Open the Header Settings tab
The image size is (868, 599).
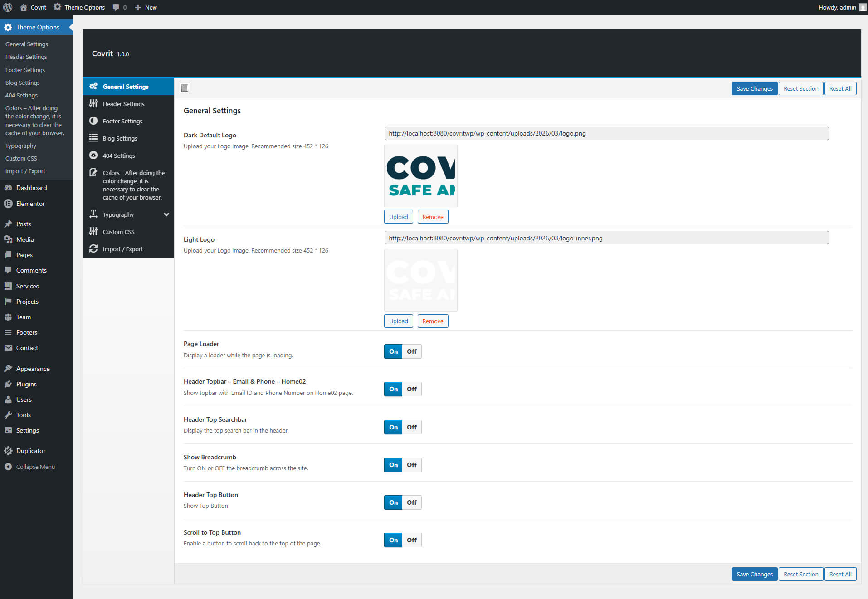pos(123,104)
